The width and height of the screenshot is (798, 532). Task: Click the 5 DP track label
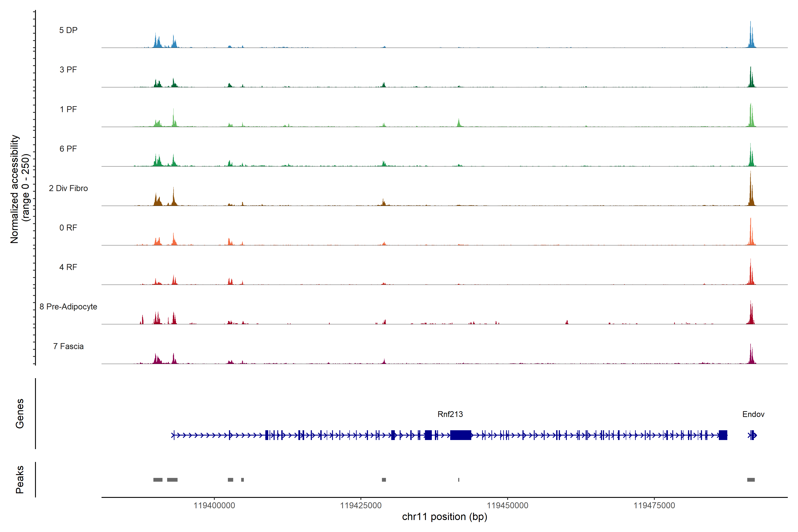68,30
